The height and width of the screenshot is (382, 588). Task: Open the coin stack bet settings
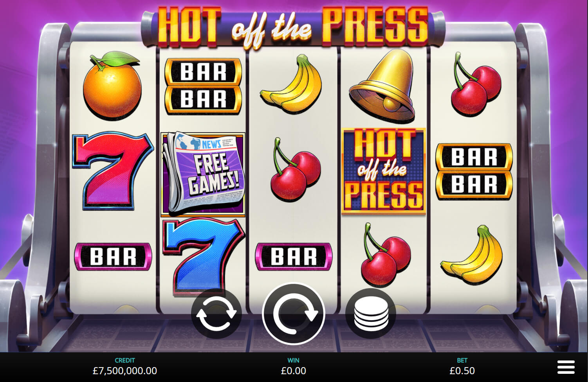371,314
